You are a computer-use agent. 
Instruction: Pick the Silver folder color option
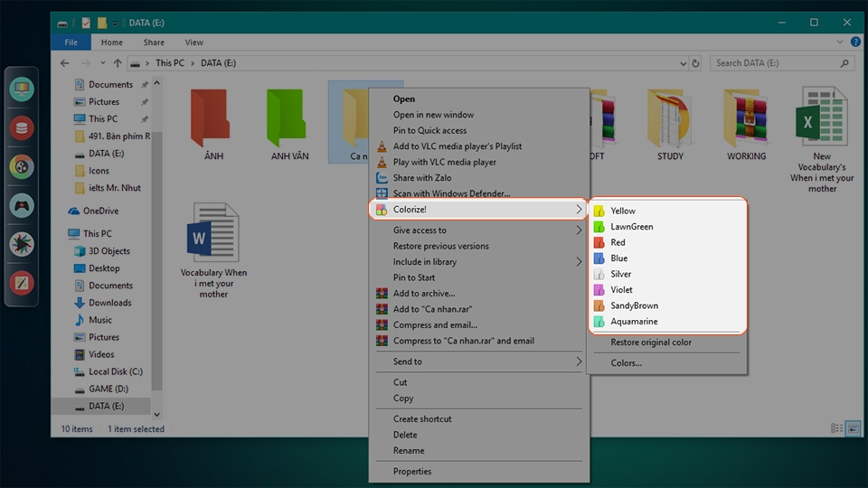[620, 274]
